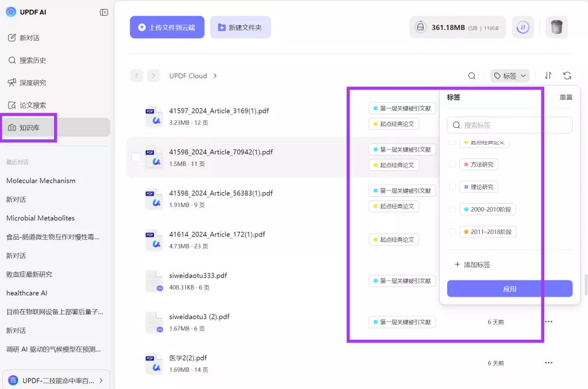Tick the 理论研究 tag checkbox
588x389 pixels.
click(452, 187)
